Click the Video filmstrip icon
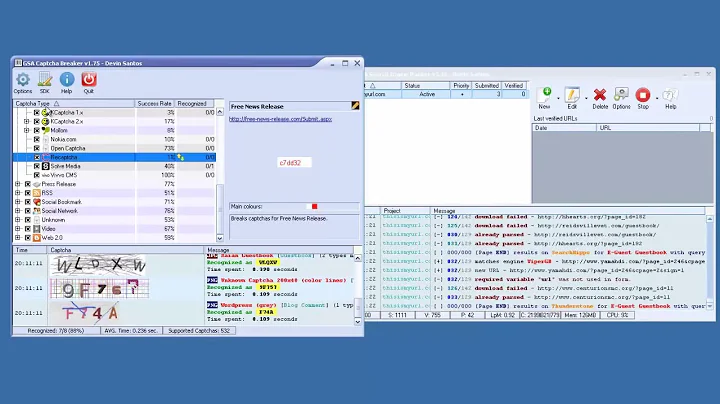The height and width of the screenshot is (404, 720). [x=37, y=229]
